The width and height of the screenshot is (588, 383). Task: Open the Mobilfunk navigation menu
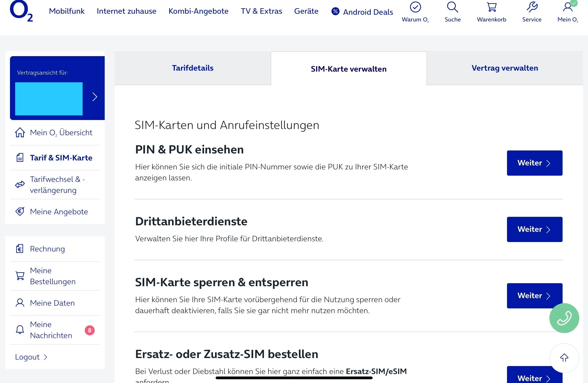click(x=67, y=11)
